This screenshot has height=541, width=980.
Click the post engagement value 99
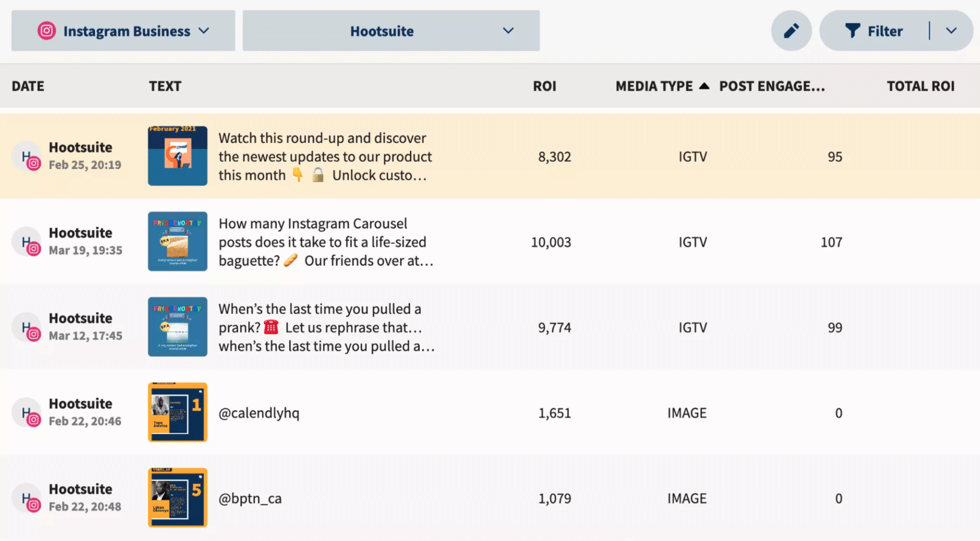[835, 328]
